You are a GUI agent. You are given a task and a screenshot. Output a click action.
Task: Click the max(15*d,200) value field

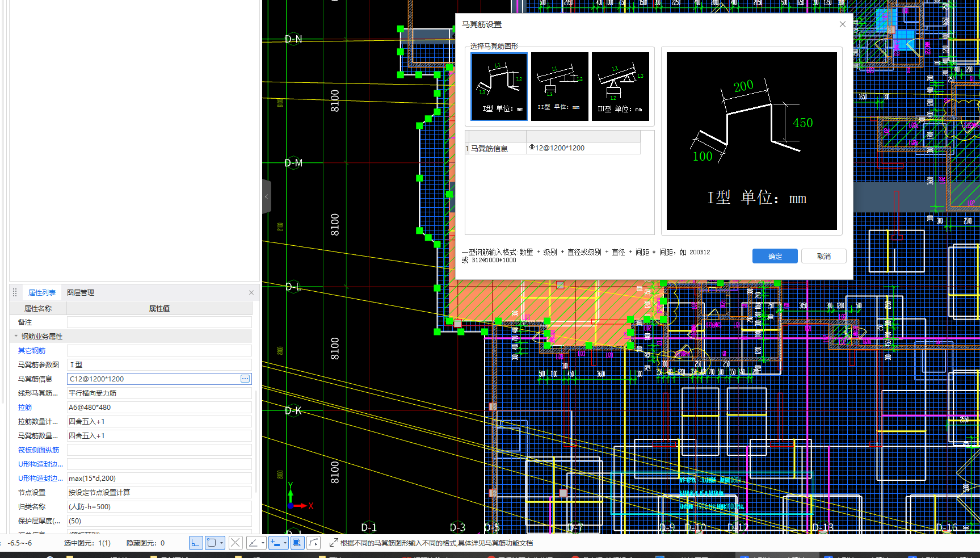pyautogui.click(x=159, y=479)
